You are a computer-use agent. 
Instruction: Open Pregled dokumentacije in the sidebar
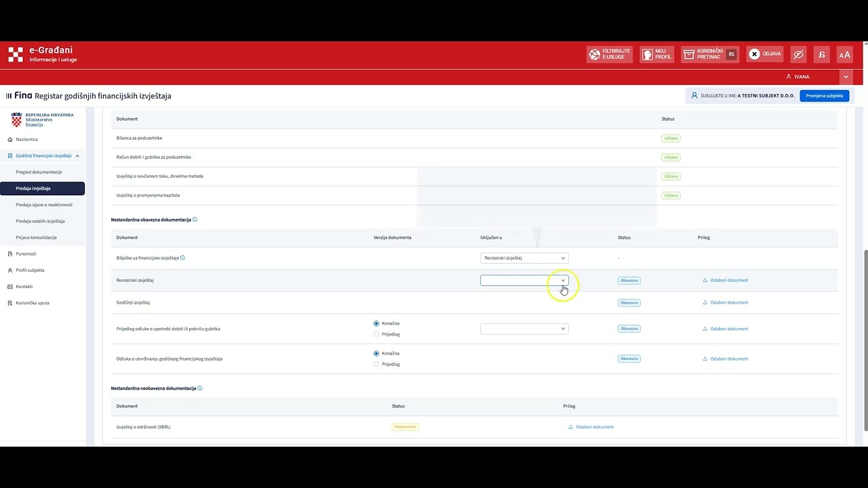[x=39, y=172]
